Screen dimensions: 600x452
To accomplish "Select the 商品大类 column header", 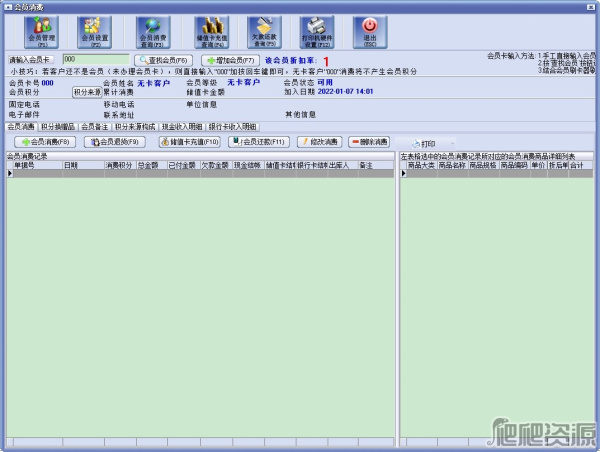I will tap(422, 165).
